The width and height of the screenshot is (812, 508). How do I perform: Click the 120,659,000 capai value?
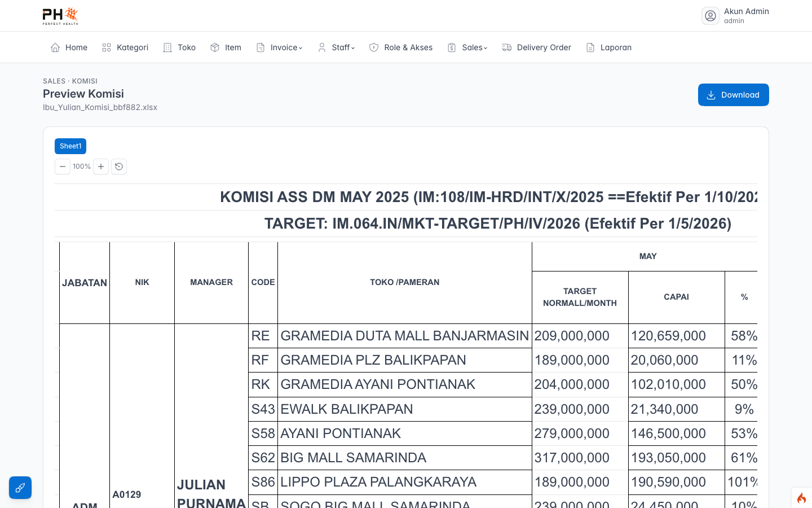pos(677,336)
